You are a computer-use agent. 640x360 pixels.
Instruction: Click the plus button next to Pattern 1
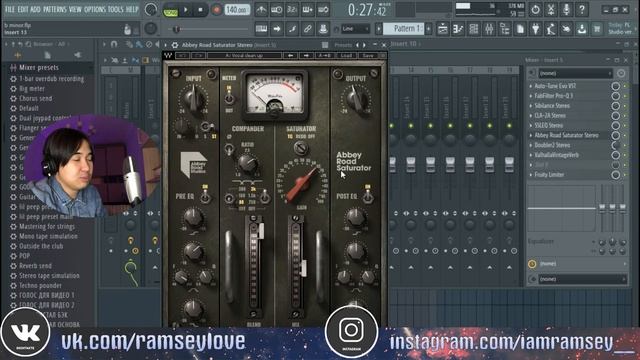click(x=429, y=29)
